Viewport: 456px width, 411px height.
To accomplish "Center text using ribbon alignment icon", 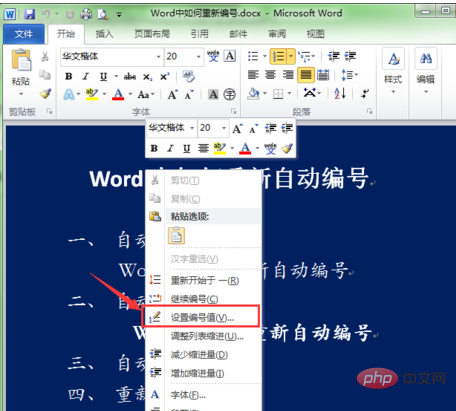I will (x=270, y=75).
